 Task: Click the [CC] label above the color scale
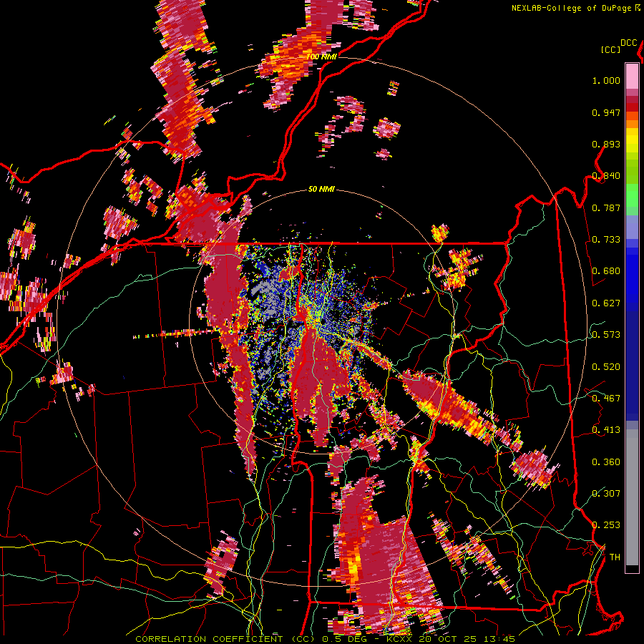pyautogui.click(x=610, y=49)
